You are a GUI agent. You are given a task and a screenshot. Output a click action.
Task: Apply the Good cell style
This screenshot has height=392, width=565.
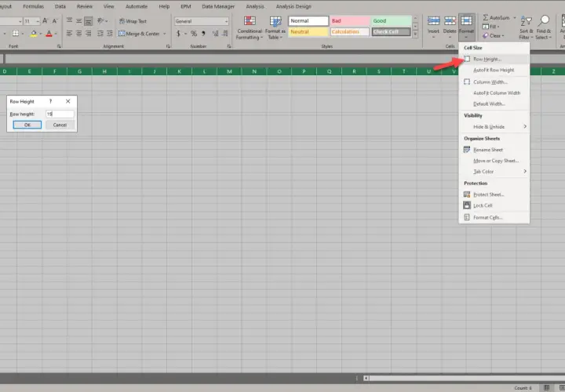392,21
